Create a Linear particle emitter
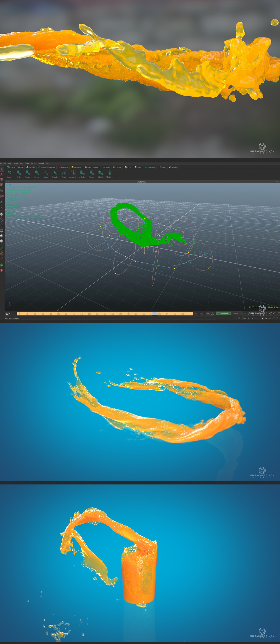The height and width of the screenshot is (644, 280). pos(46,174)
